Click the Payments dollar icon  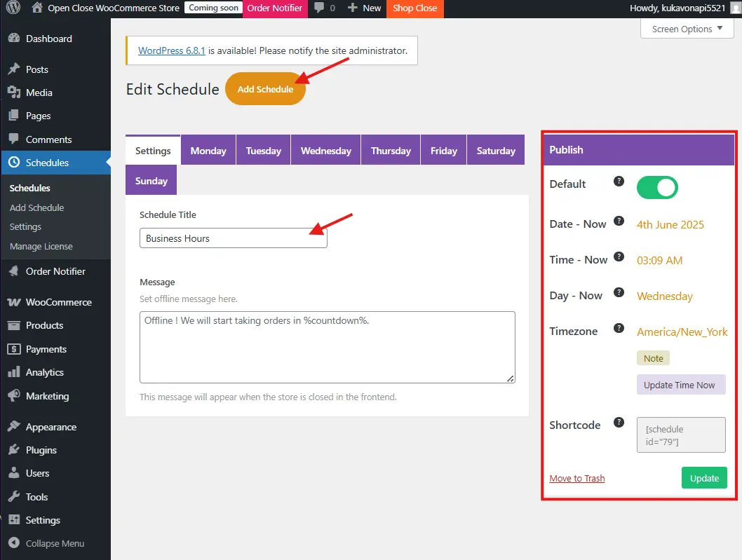14,349
